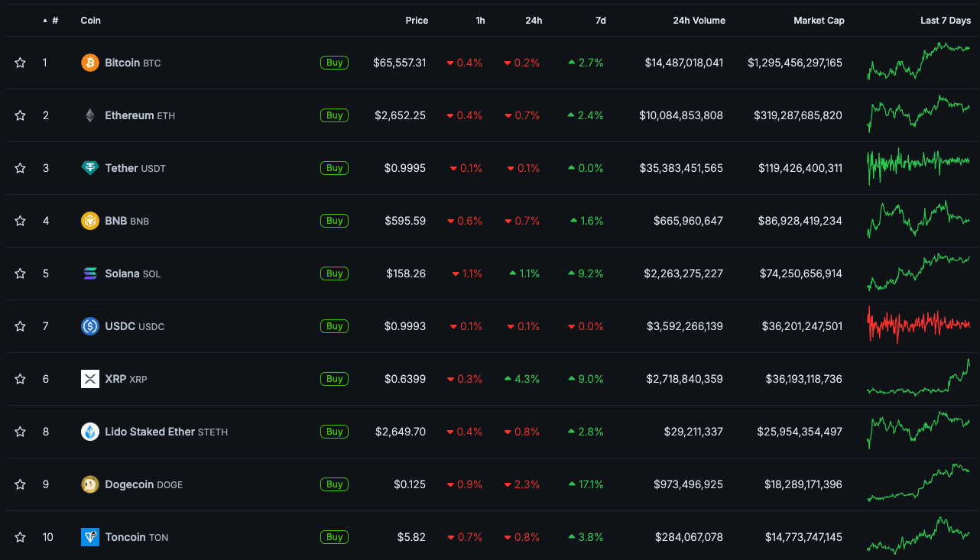
Task: Open Dogecoin 7-day sparkline chart
Action: [x=918, y=483]
